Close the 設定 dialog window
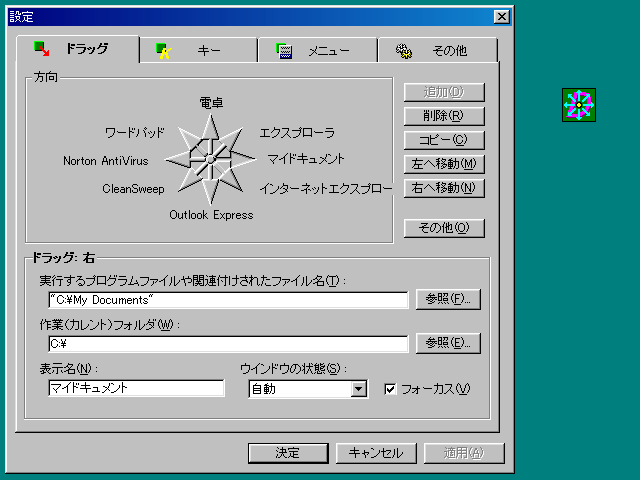 [502, 17]
